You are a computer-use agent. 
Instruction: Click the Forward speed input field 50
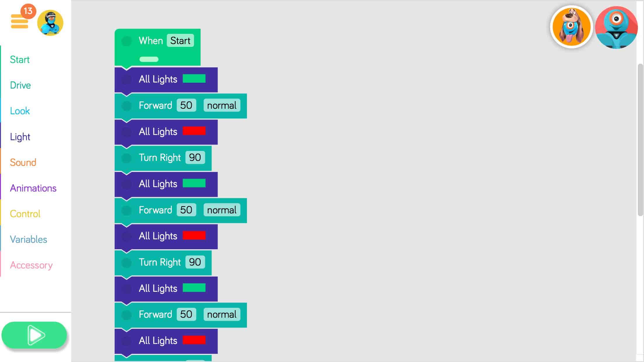186,105
